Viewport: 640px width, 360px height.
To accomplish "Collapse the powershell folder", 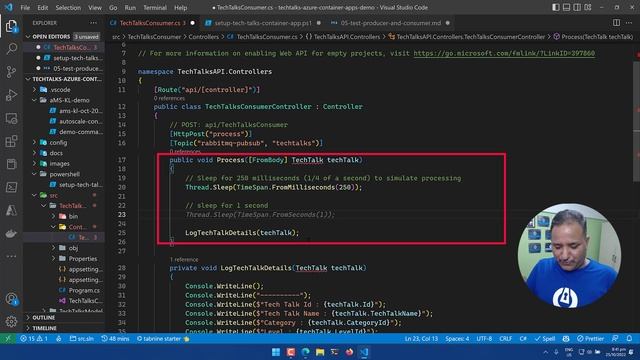I will tap(64, 174).
